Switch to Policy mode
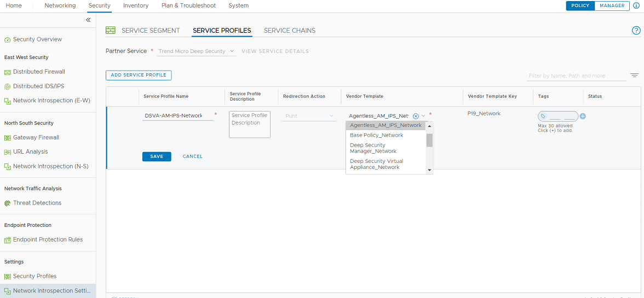Viewport: 644px width, 298px height. point(580,5)
